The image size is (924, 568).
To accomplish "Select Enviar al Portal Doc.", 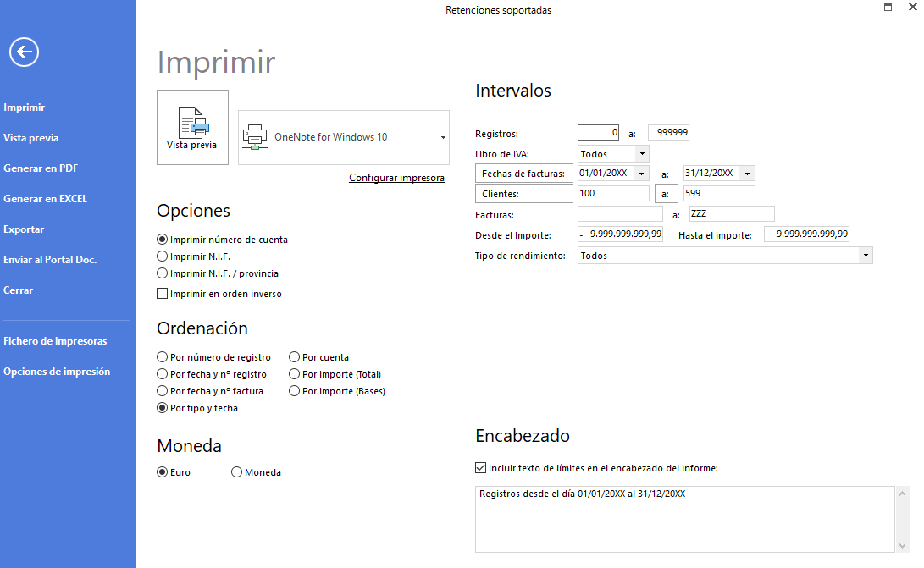I will (x=50, y=260).
